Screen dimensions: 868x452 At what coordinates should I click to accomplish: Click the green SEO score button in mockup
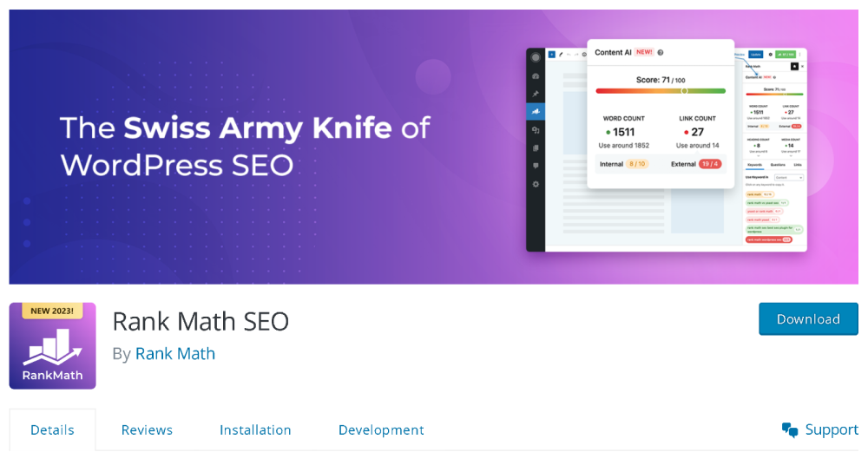(786, 54)
